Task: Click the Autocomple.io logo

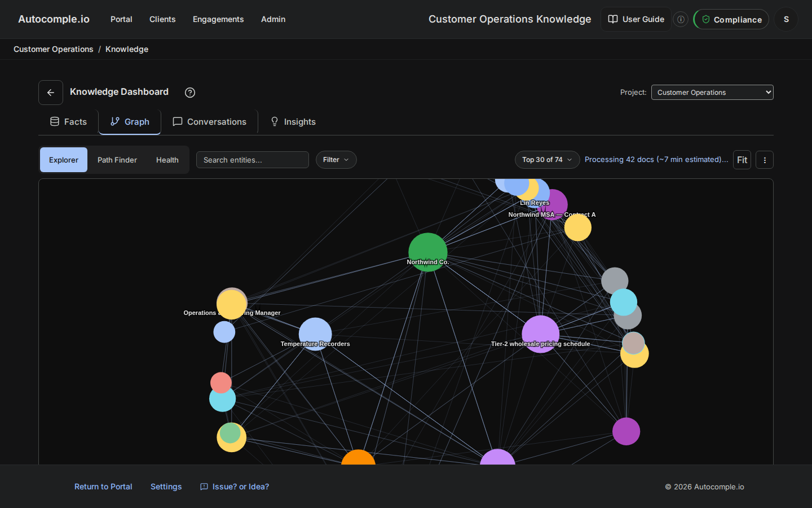Action: coord(54,19)
